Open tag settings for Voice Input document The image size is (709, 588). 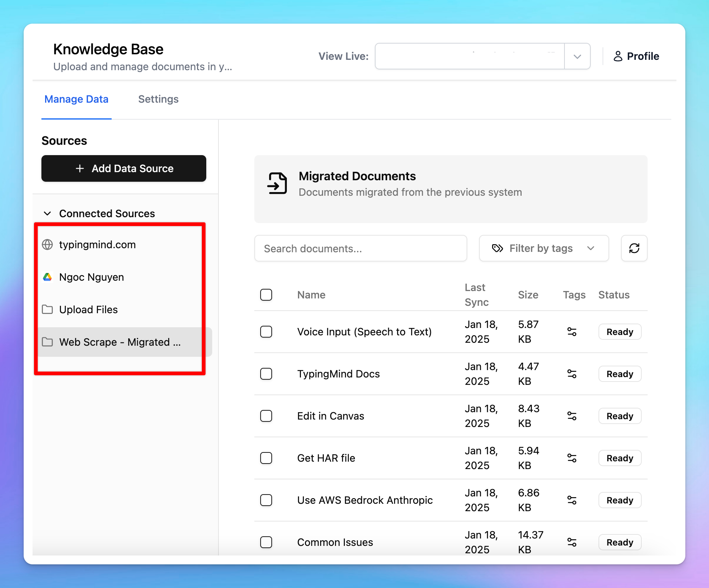572,332
